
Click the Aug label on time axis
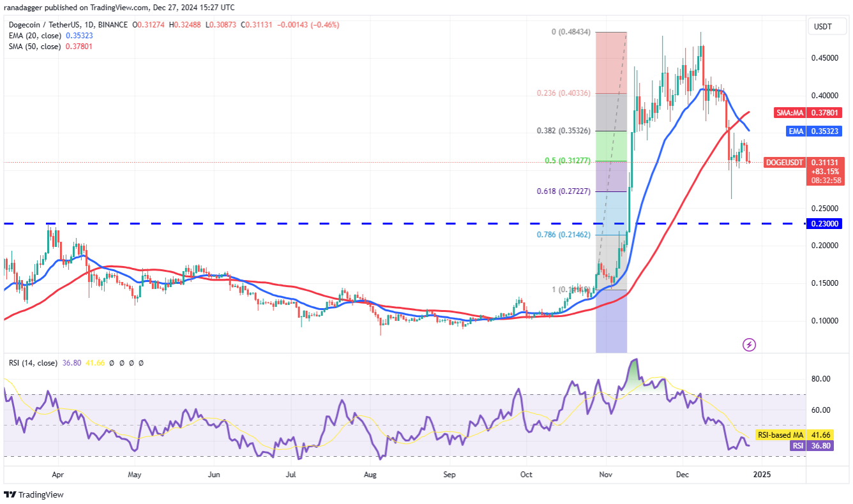[370, 475]
